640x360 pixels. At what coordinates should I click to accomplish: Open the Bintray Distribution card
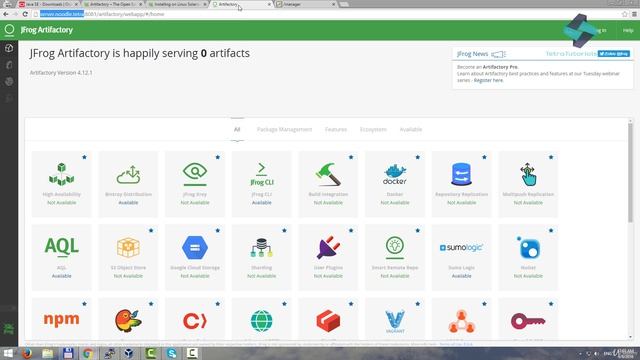click(x=128, y=184)
